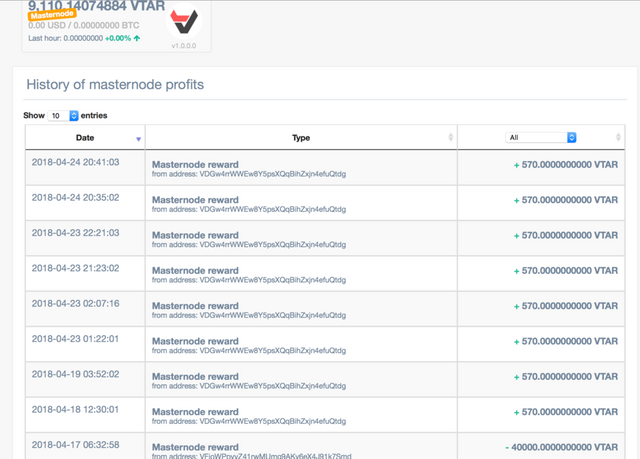Click the Last hour: 0.00000000 text
The height and width of the screenshot is (459, 640).
coord(65,38)
